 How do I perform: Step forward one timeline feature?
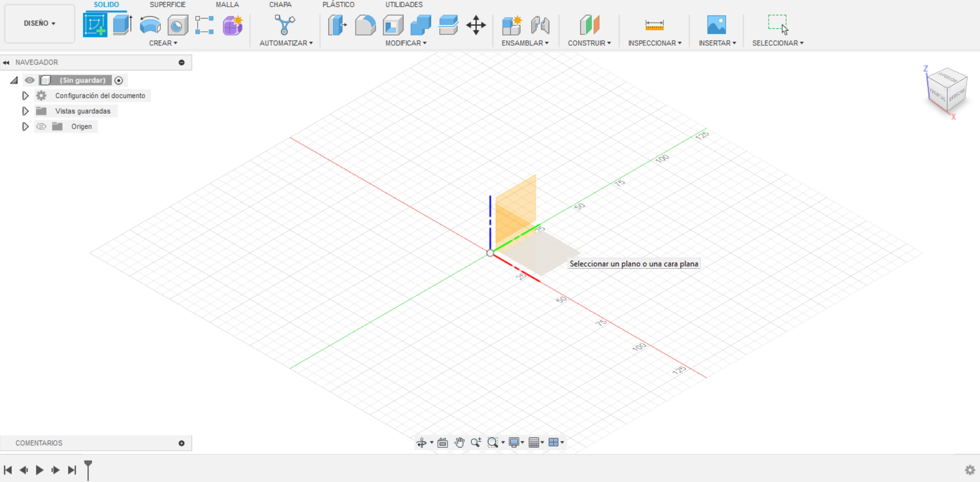coord(56,470)
